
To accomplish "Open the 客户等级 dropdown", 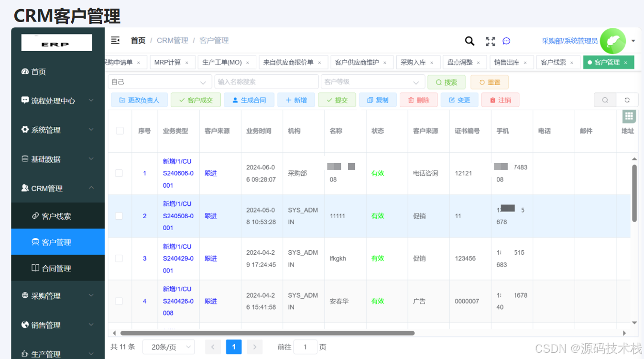I will [x=372, y=82].
